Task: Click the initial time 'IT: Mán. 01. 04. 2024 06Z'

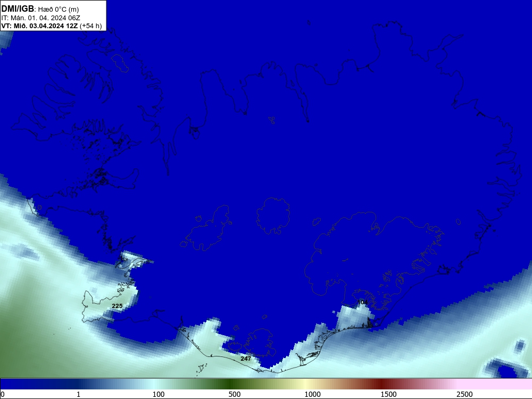Action: pyautogui.click(x=41, y=18)
